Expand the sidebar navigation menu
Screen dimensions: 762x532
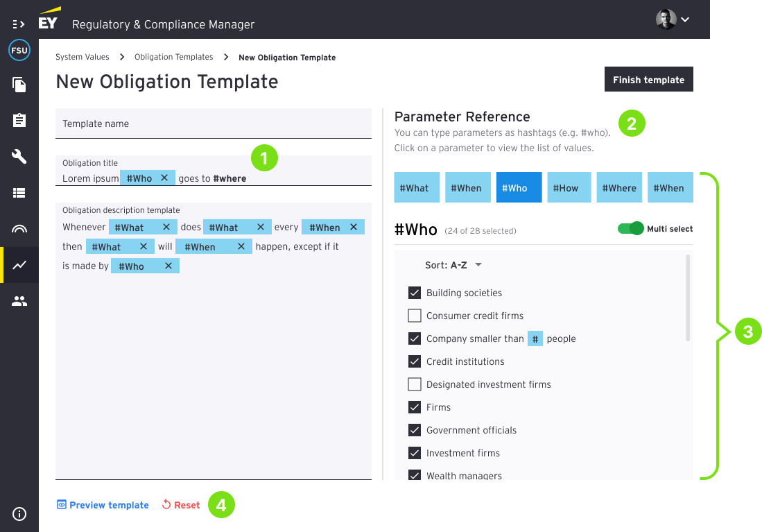(x=19, y=24)
